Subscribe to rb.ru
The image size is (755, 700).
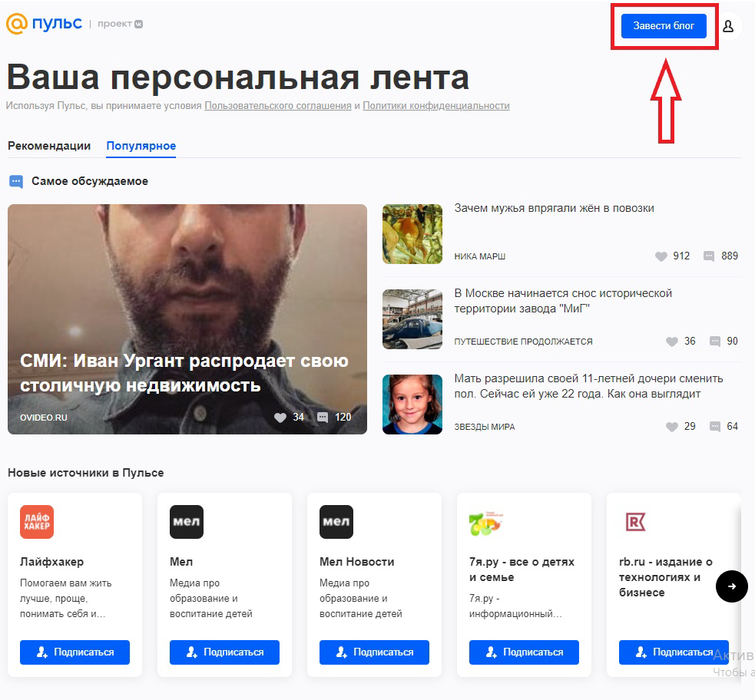[x=674, y=652]
